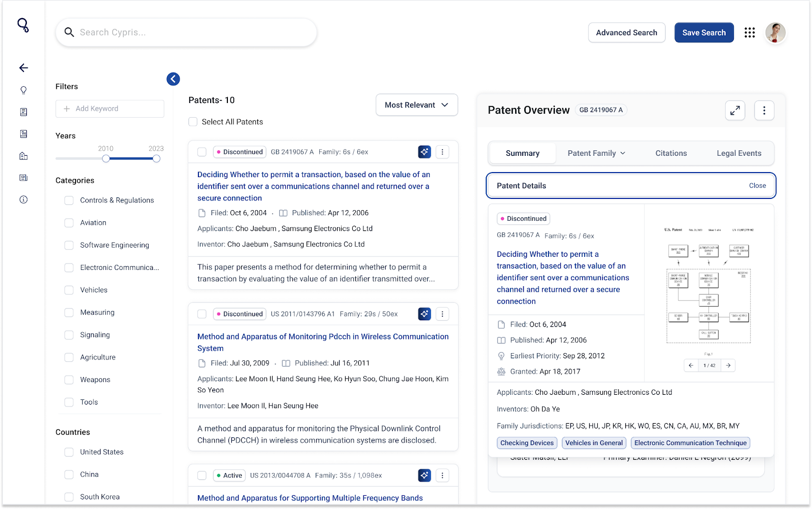The image size is (812, 509).
Task: Click the apps grid icon
Action: 750,32
